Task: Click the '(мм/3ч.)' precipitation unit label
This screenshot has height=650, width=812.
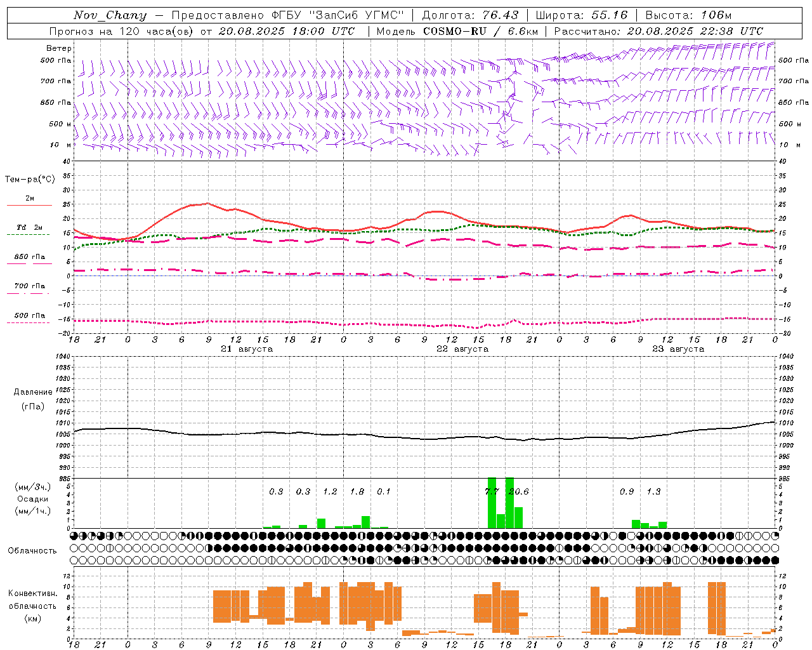Action: point(32,487)
